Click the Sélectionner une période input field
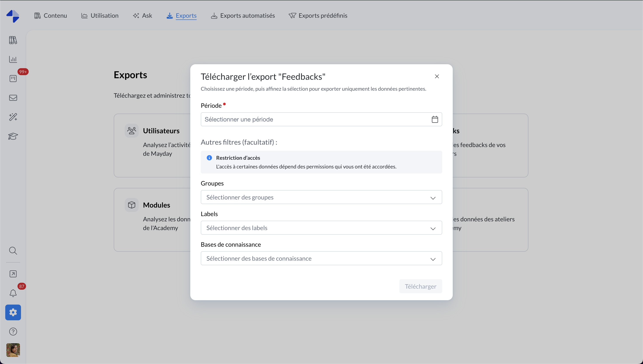643x364 pixels. pos(315,120)
